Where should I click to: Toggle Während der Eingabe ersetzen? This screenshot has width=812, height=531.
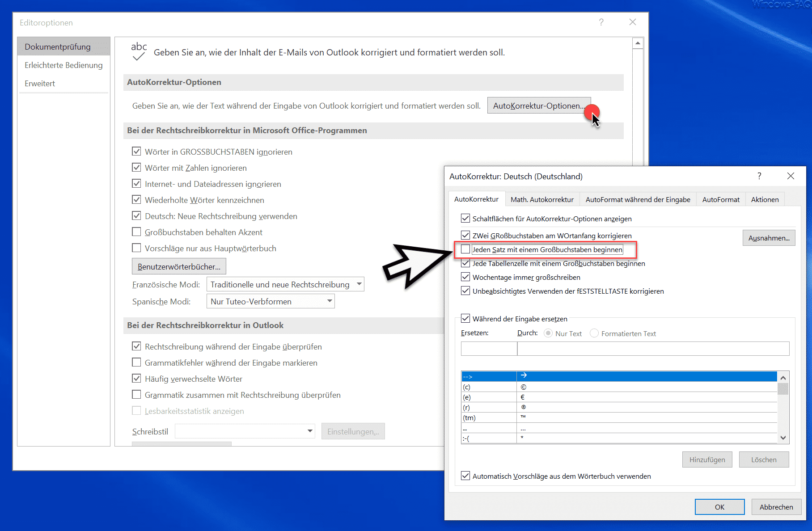click(465, 319)
